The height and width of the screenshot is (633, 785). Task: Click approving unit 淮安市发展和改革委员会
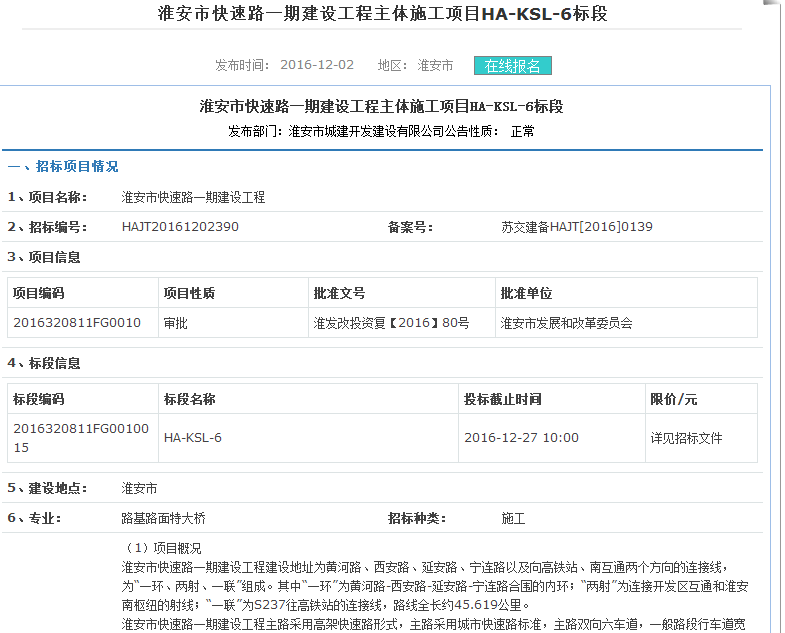point(566,323)
